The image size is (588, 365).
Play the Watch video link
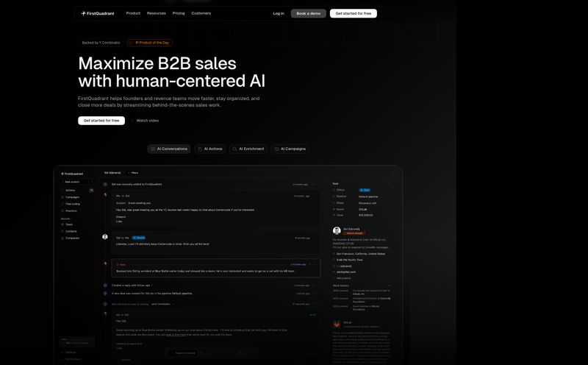coord(146,121)
